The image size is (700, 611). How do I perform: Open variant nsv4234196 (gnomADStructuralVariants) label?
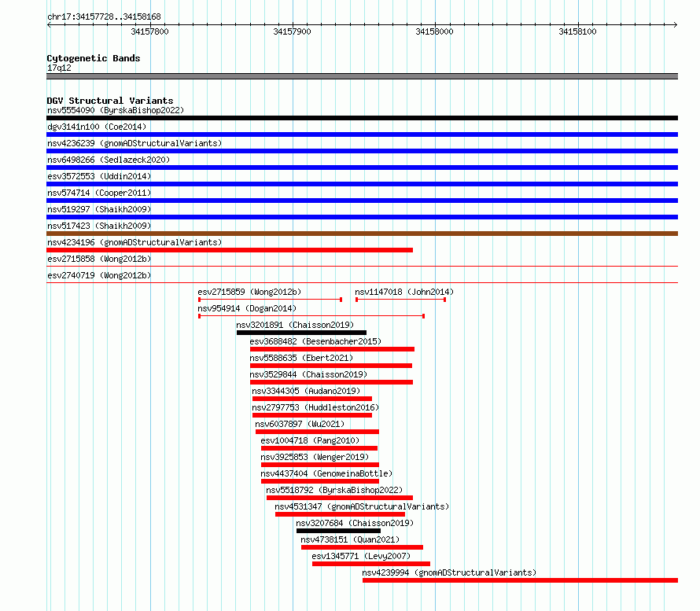[x=134, y=242]
